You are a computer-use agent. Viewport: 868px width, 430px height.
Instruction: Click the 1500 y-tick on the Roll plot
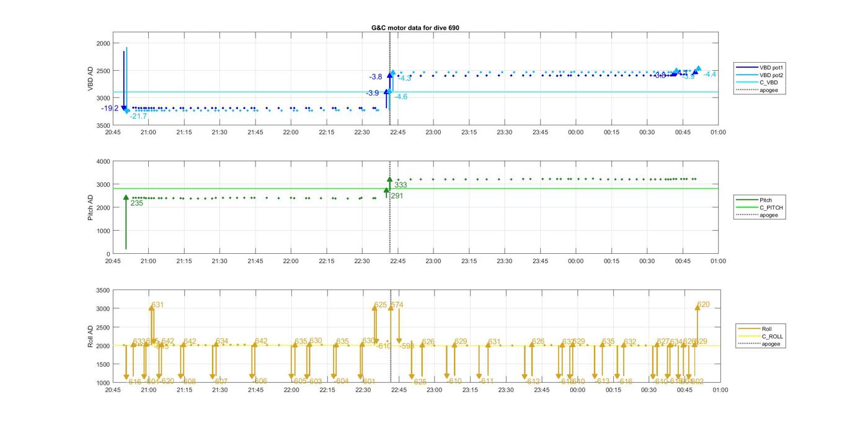click(102, 364)
